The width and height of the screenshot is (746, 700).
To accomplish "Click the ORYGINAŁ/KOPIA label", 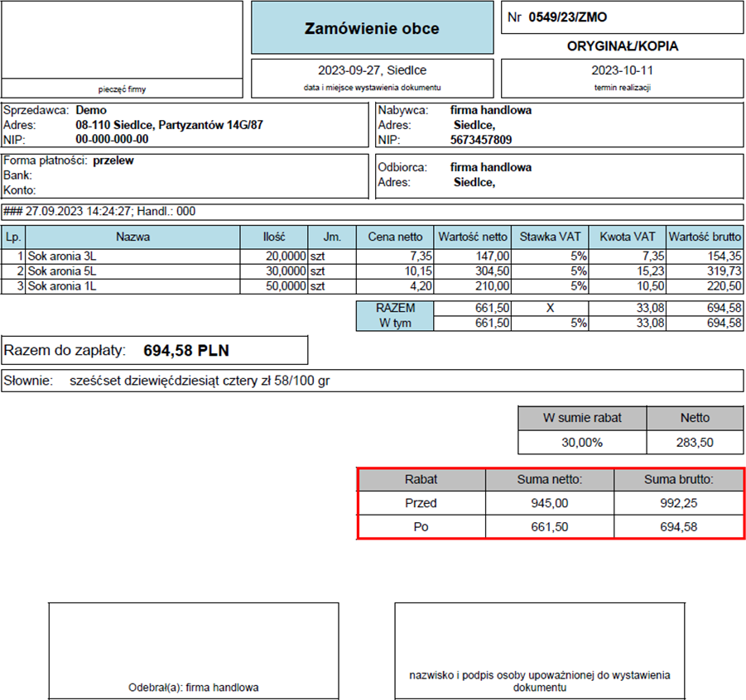I will point(622,46).
